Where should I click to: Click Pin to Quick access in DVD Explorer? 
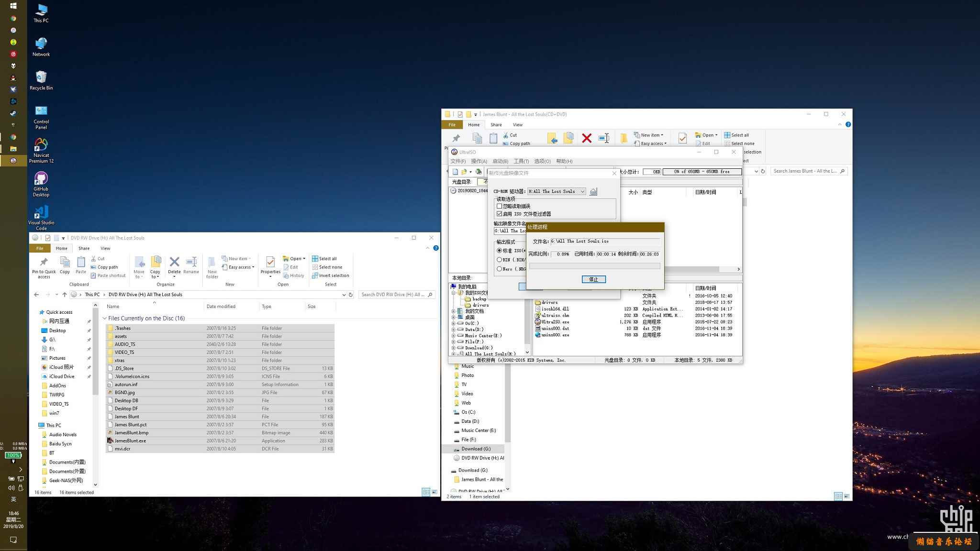click(x=44, y=267)
